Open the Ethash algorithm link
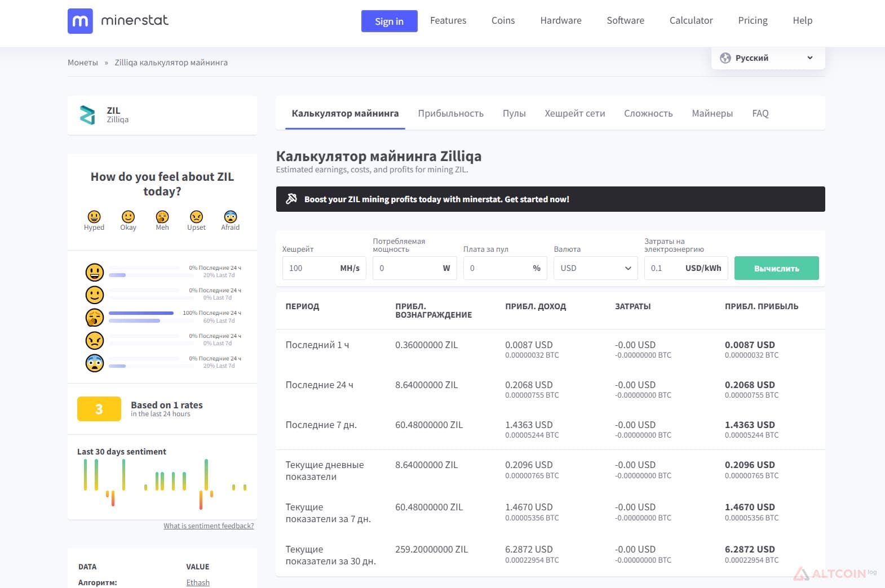The width and height of the screenshot is (885, 588). pyautogui.click(x=198, y=582)
